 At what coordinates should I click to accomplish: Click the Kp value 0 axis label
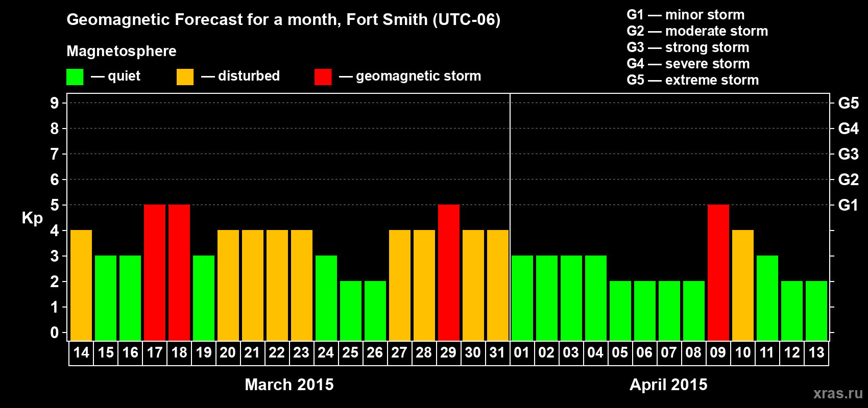click(x=54, y=333)
